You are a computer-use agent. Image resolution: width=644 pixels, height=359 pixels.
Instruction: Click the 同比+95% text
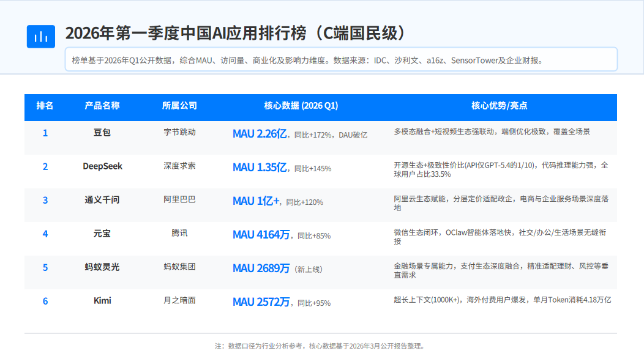point(314,303)
